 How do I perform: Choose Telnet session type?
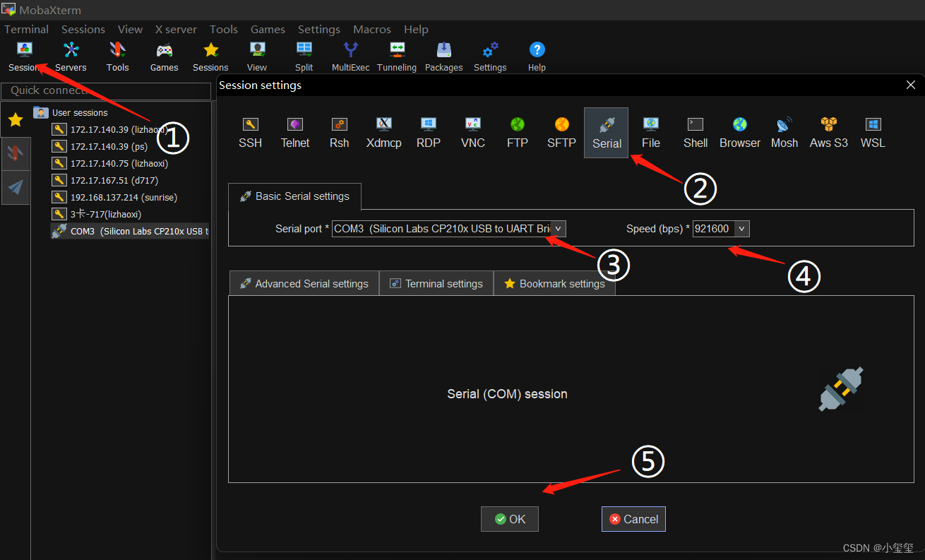[295, 133]
